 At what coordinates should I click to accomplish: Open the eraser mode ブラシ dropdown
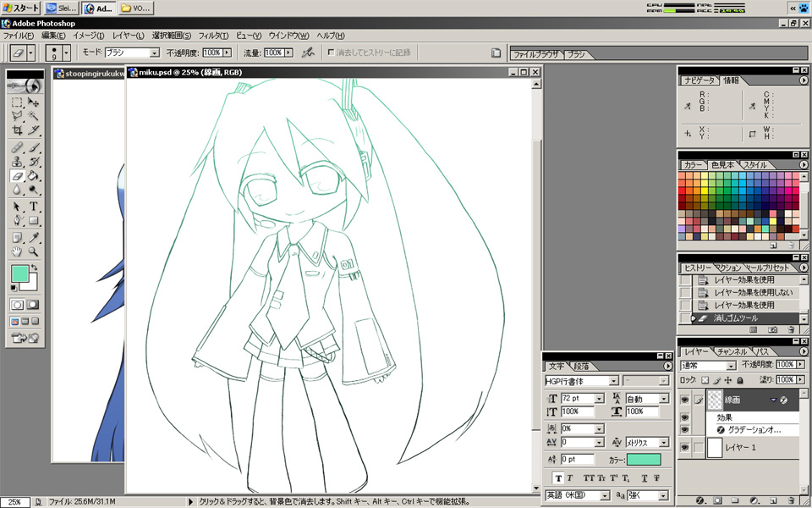154,52
